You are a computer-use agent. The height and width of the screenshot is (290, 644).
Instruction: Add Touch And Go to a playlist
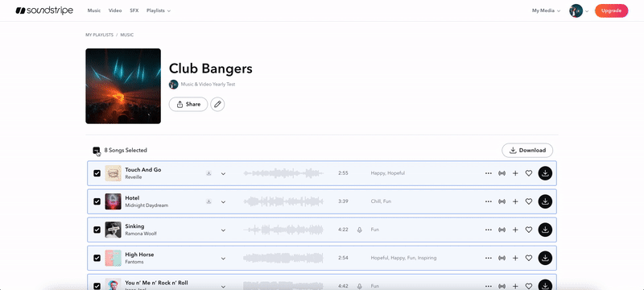coord(515,173)
